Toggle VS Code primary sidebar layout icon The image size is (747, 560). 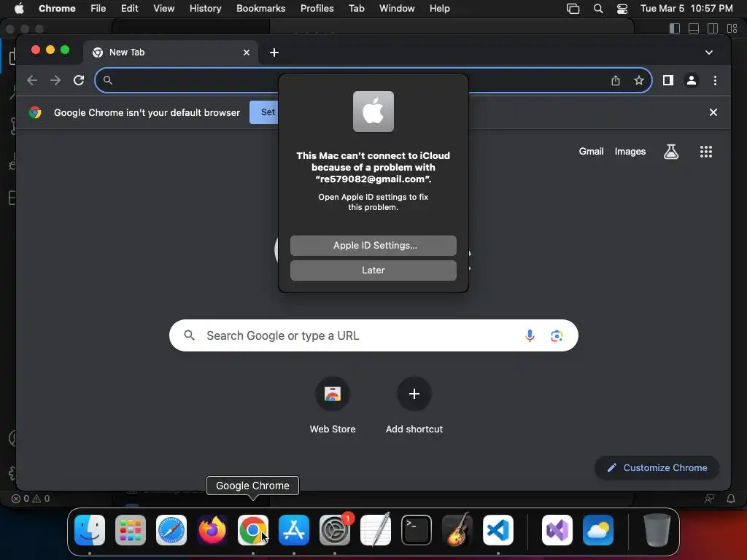675,28
